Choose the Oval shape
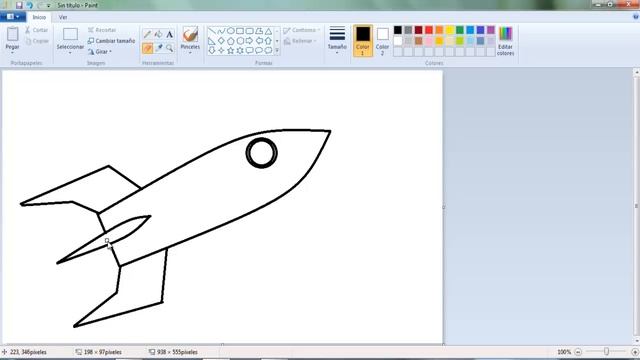The image size is (640, 360). point(231,31)
